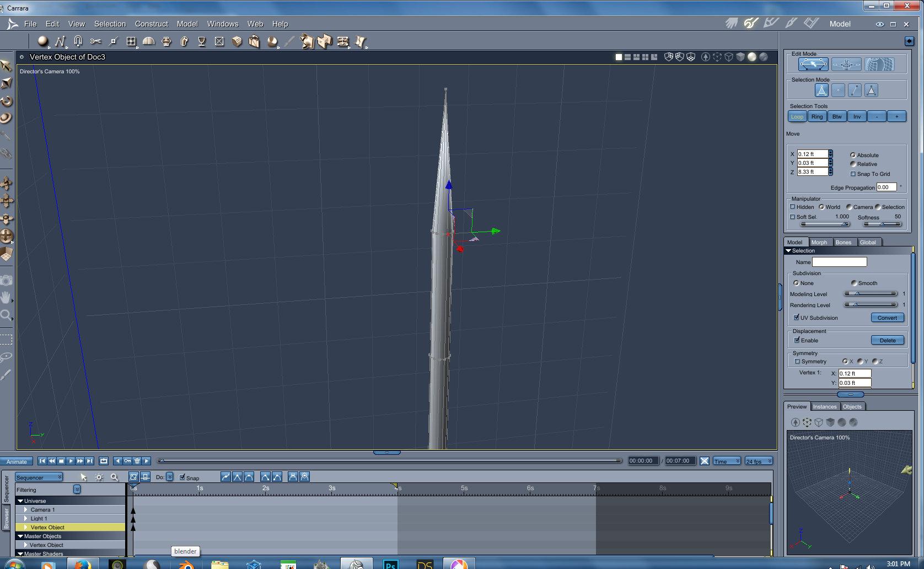Viewport: 924px width, 569px height.
Task: Open the Filtering dropdown
Action: click(77, 490)
